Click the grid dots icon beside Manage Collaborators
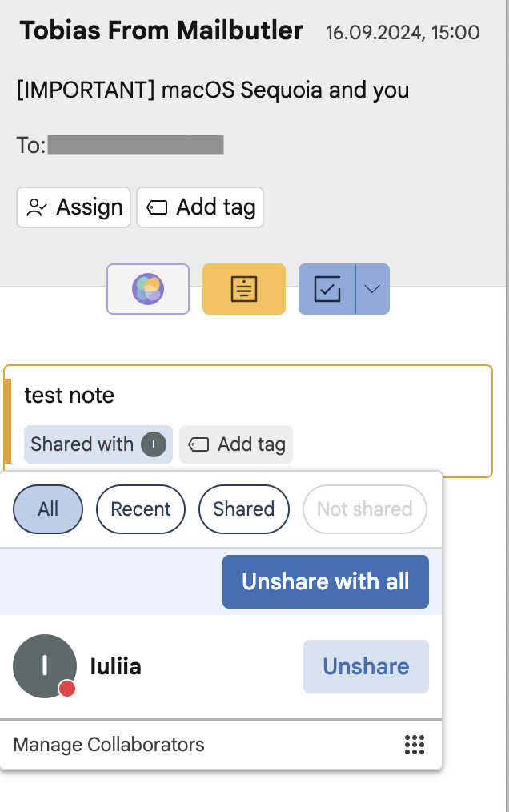The width and height of the screenshot is (509, 812). point(415,745)
